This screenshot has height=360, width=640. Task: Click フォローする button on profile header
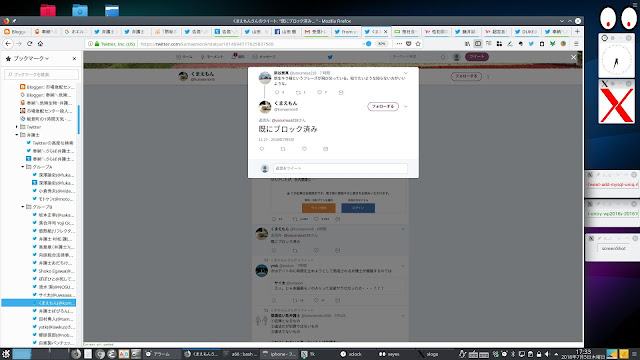coord(466,76)
